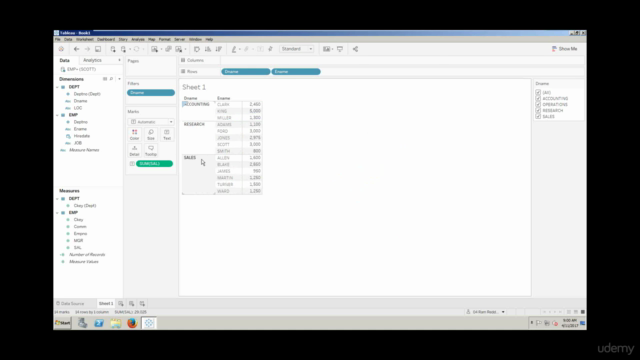The height and width of the screenshot is (360, 640).
Task: Open File Explorer from the taskbar
Action: tap(116, 323)
